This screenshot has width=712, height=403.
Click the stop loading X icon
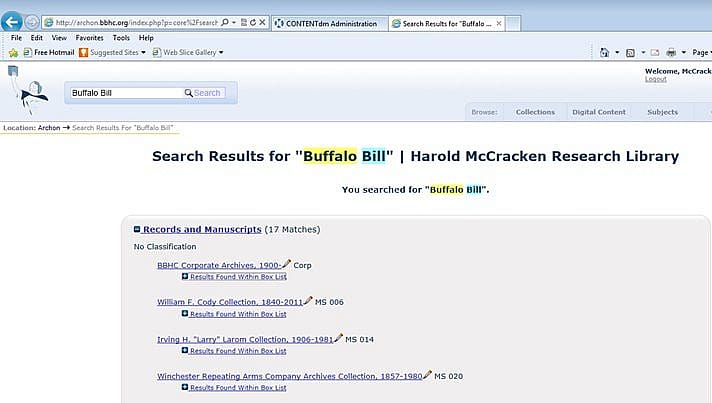coord(262,22)
